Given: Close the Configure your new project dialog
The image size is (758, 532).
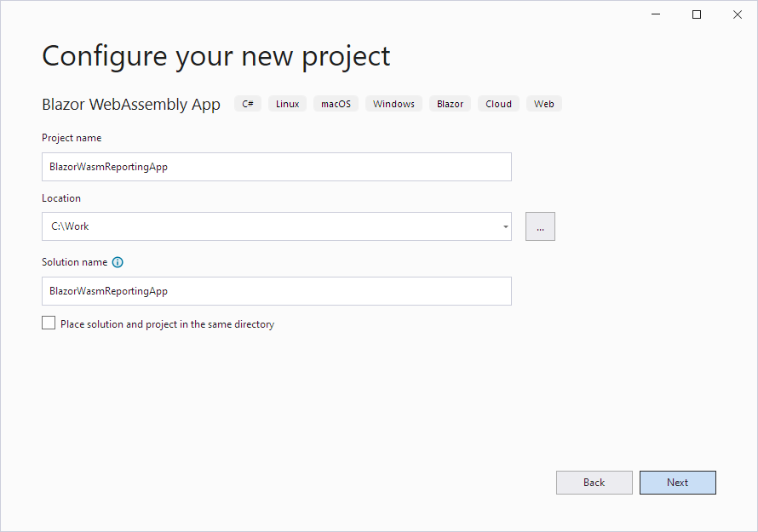Looking at the screenshot, I should click(x=738, y=14).
